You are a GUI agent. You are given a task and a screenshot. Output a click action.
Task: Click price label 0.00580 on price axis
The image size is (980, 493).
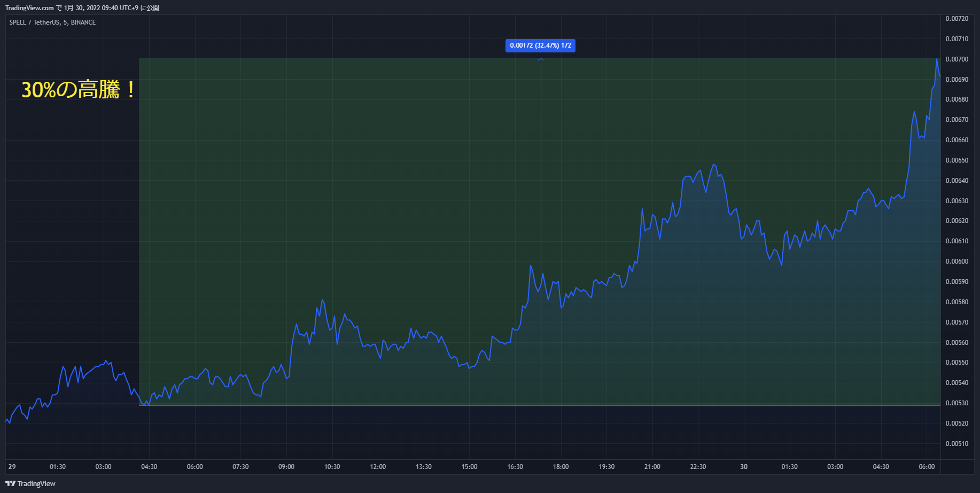tap(956, 302)
